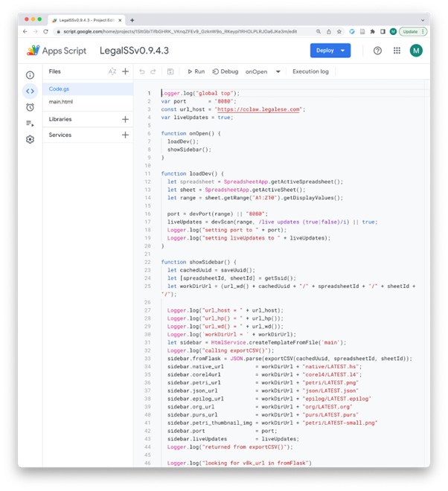Expand the browser tab list chevron
Image resolution: width=448 pixels, height=491 pixels.
coord(423,20)
